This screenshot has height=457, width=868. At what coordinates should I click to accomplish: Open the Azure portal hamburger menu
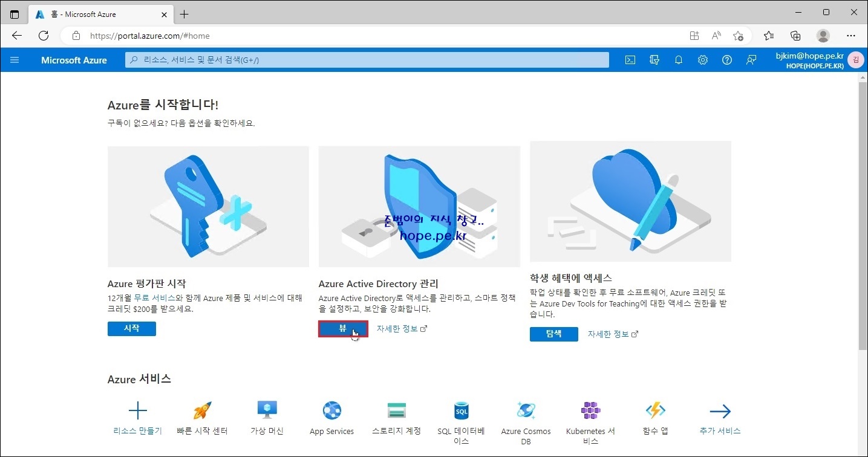click(x=15, y=60)
